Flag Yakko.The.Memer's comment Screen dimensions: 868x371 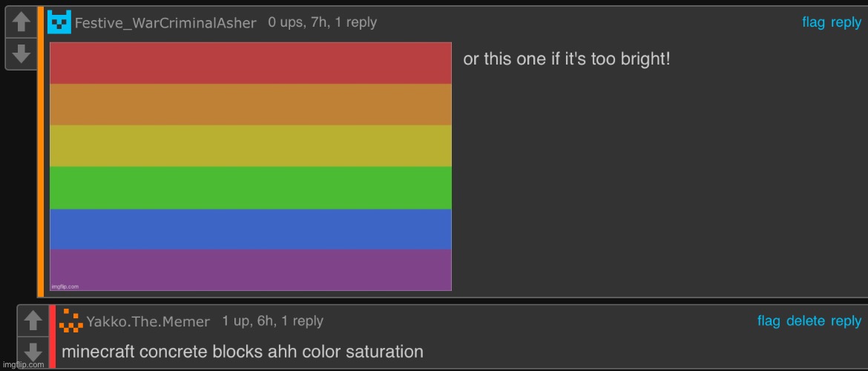pyautogui.click(x=769, y=321)
